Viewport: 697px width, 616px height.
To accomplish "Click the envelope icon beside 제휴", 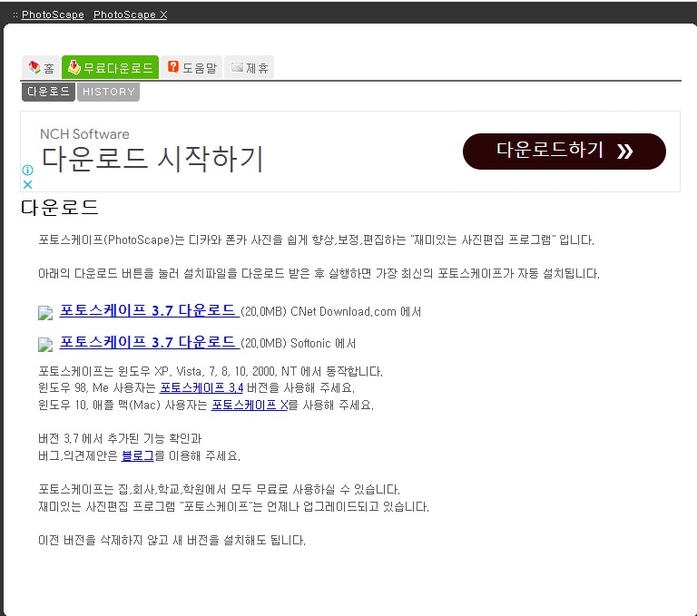I will coord(237,67).
